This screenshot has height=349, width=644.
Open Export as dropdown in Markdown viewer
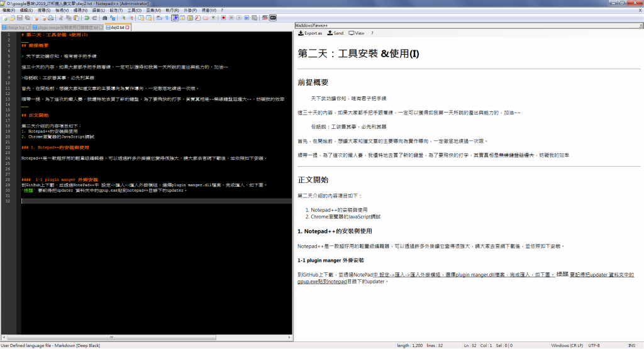[310, 33]
